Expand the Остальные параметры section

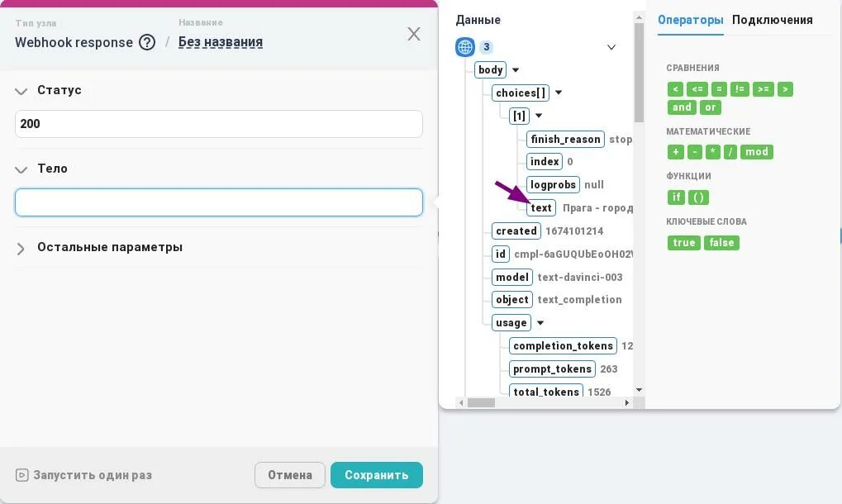(21, 248)
